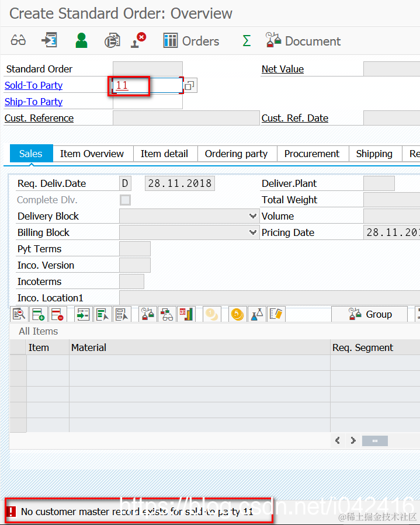The image size is (420, 525).
Task: Click the Group button in item toolbar
Action: pos(370,314)
